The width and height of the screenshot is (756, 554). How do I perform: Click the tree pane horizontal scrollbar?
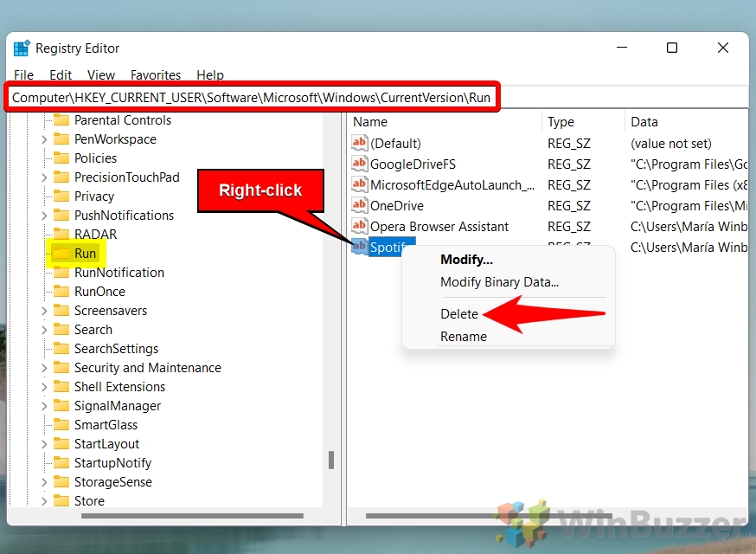192,516
